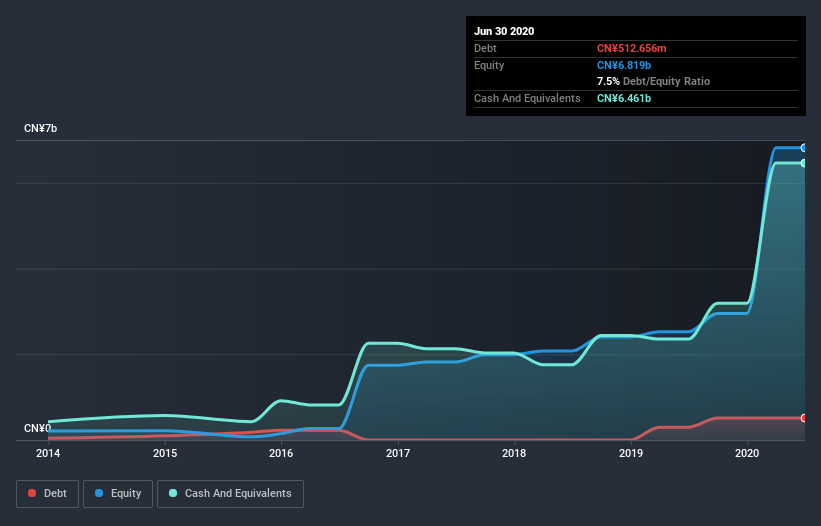Image resolution: width=821 pixels, height=526 pixels.
Task: Click the CN¥7b y-axis label
Action: (40, 128)
